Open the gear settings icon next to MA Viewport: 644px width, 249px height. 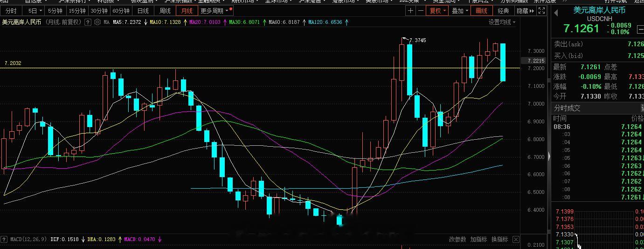97,22
